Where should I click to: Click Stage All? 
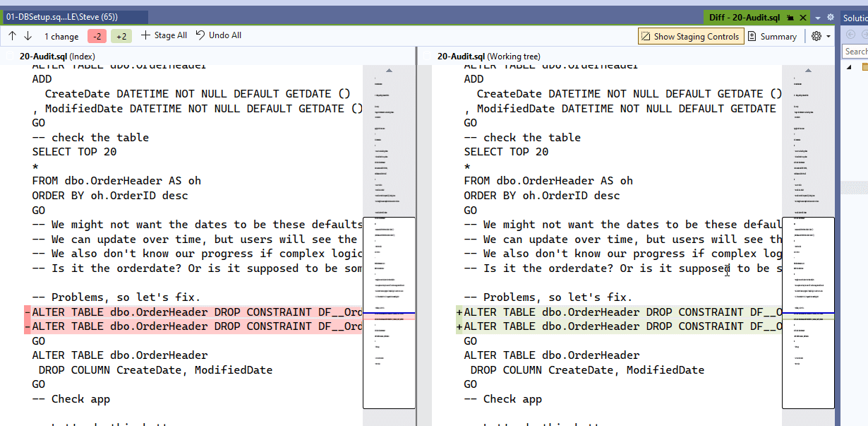coord(164,35)
